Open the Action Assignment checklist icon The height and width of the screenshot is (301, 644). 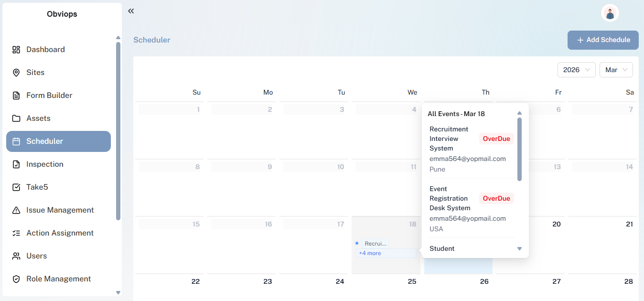[16, 233]
